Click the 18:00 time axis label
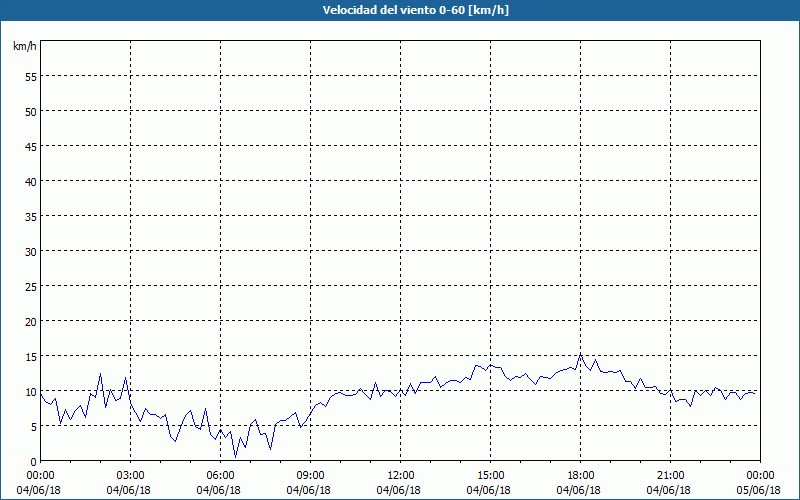This screenshot has height=500, width=800. (581, 476)
